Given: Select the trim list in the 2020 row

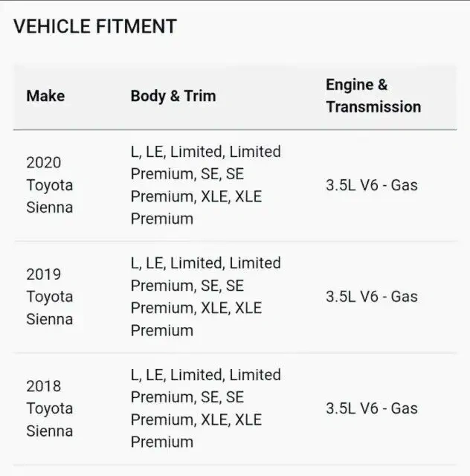Looking at the screenshot, I should 206,185.
